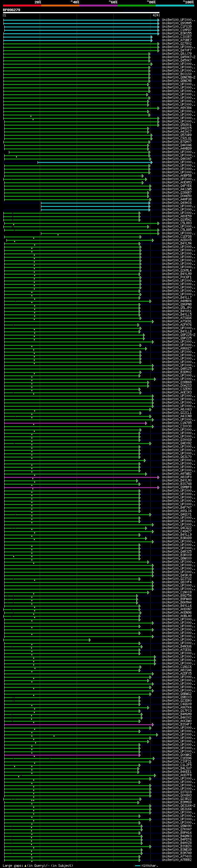The width and height of the screenshot is (197, 868).
Task: Select the UniRef100_C1ED96 hit label
Action: (177, 758)
